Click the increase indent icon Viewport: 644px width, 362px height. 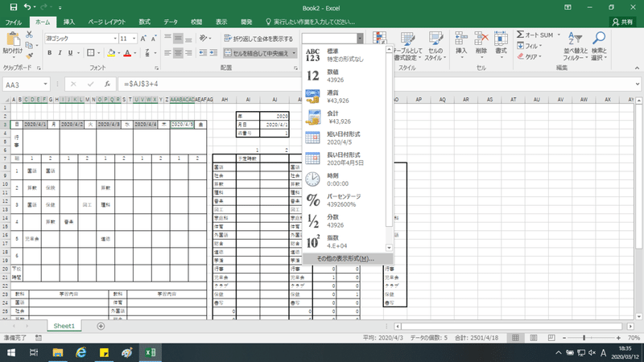click(213, 53)
